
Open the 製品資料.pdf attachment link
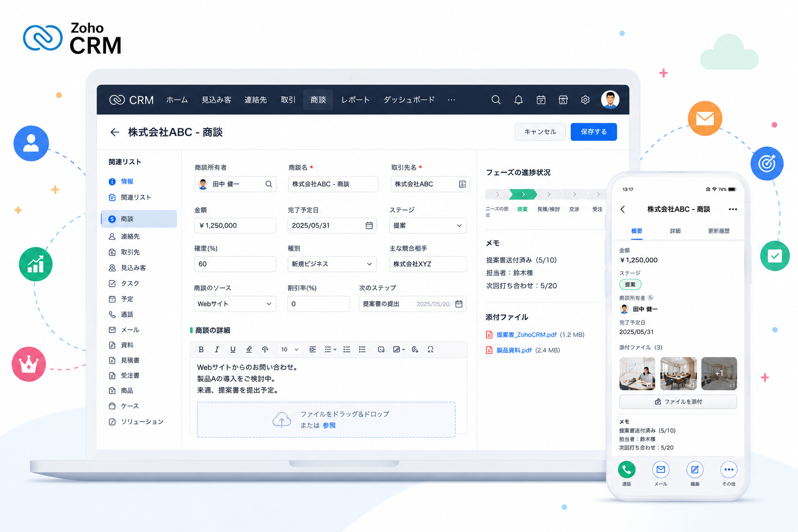(514, 350)
